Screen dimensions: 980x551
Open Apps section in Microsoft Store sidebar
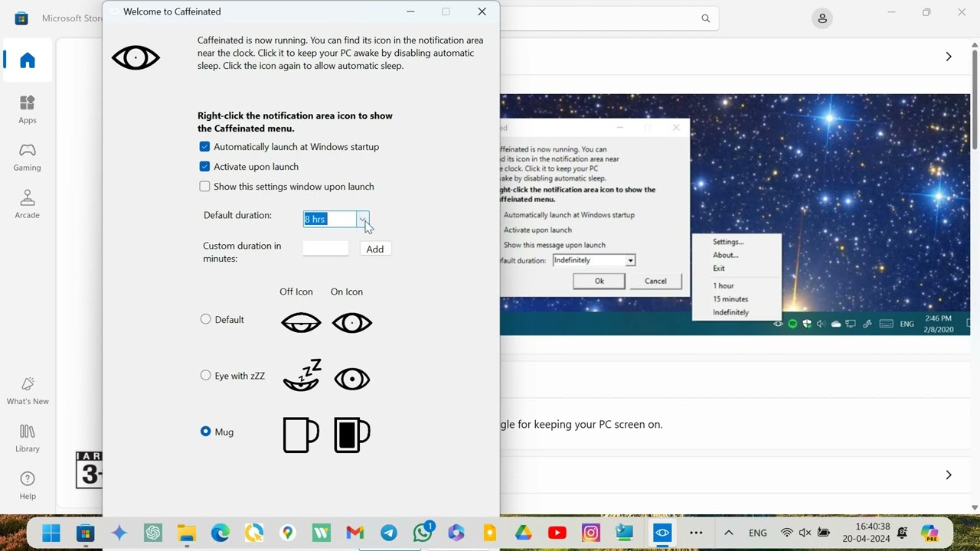click(28, 109)
